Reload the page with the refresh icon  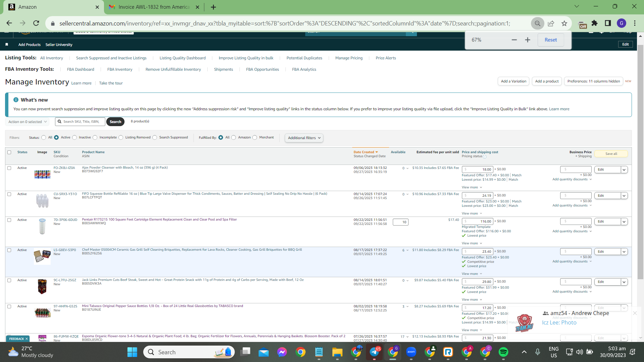(x=36, y=23)
